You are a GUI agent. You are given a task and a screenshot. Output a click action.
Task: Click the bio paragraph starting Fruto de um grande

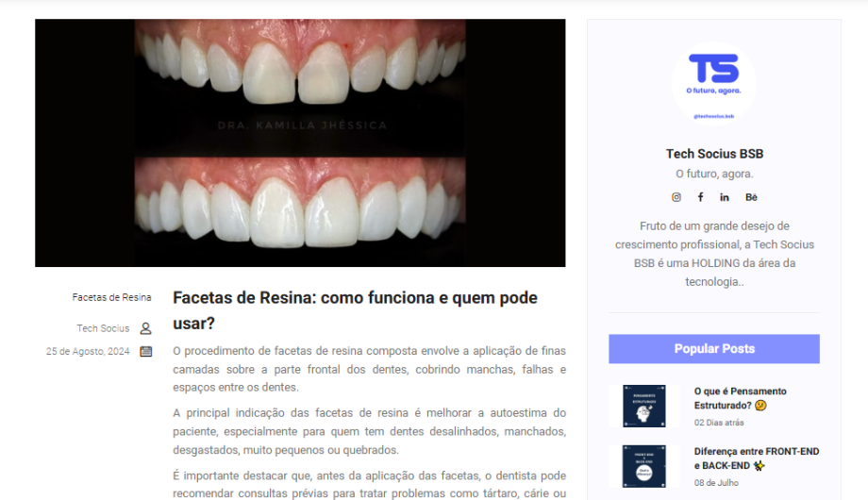click(x=714, y=254)
